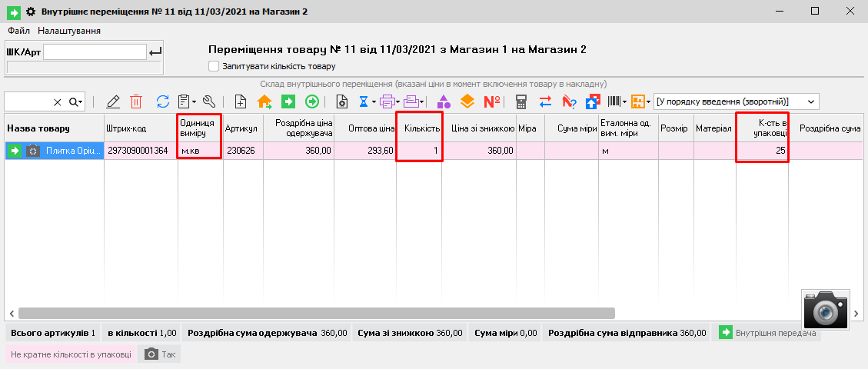868x369 pixels.
Task: Click the ШК/Арт barcode input field
Action: click(x=95, y=52)
